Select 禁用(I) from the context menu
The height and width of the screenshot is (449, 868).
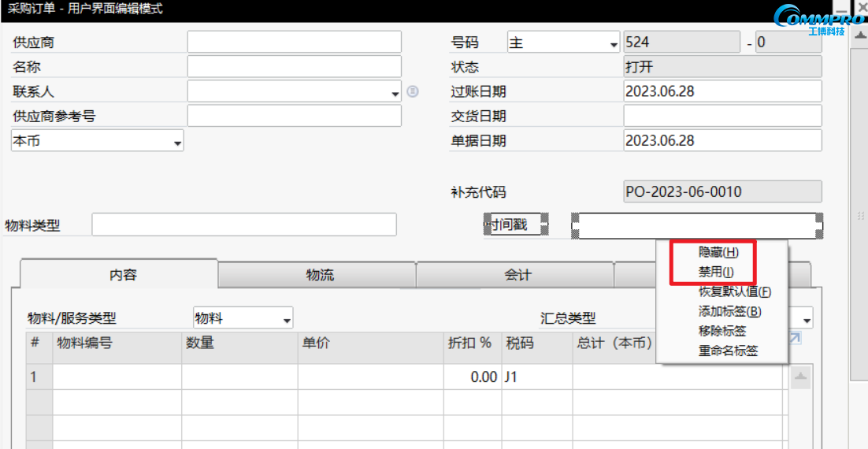[x=715, y=272]
